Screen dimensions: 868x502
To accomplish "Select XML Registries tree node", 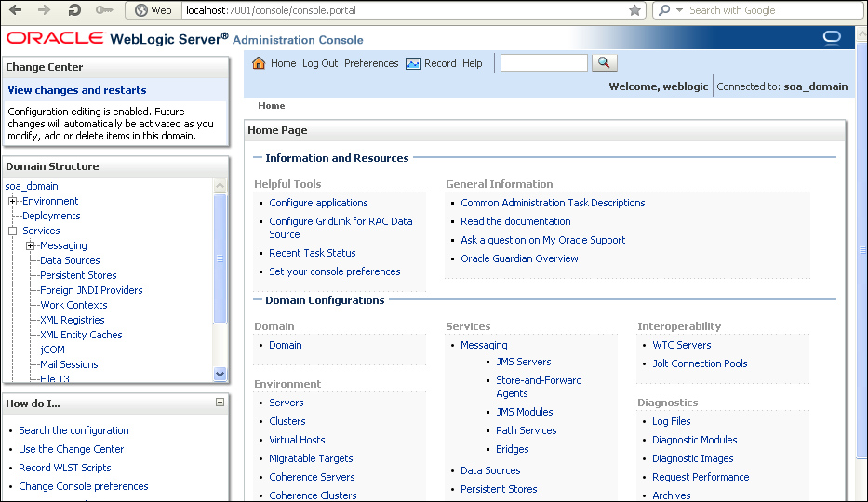I will coord(72,320).
